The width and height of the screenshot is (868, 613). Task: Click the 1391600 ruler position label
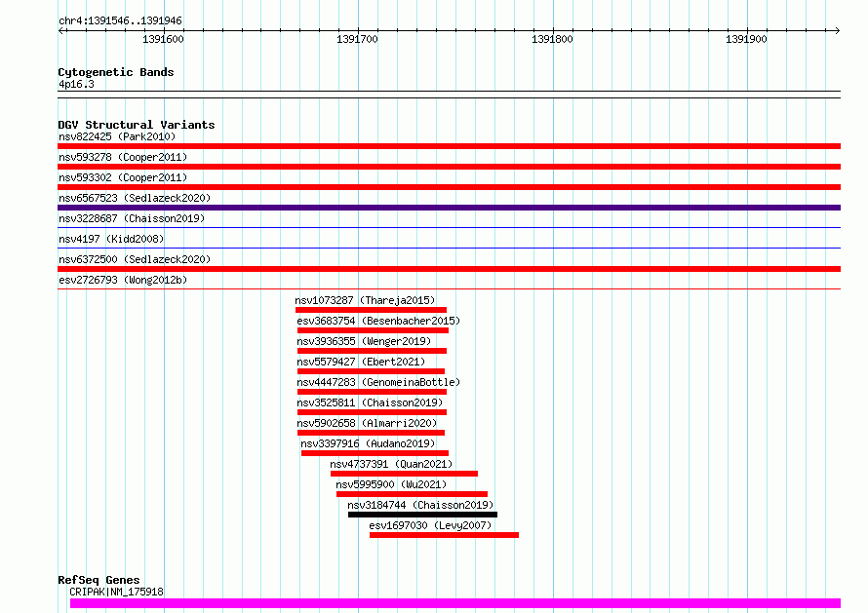(163, 39)
